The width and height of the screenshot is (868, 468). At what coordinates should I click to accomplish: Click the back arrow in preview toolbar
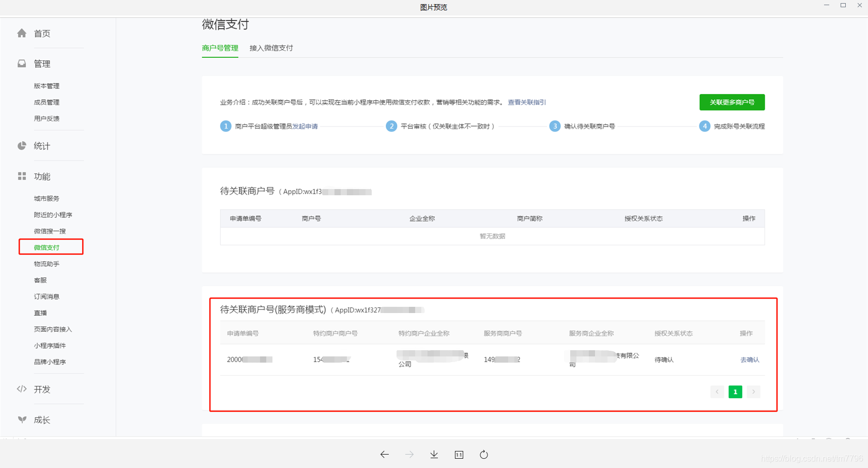click(384, 455)
